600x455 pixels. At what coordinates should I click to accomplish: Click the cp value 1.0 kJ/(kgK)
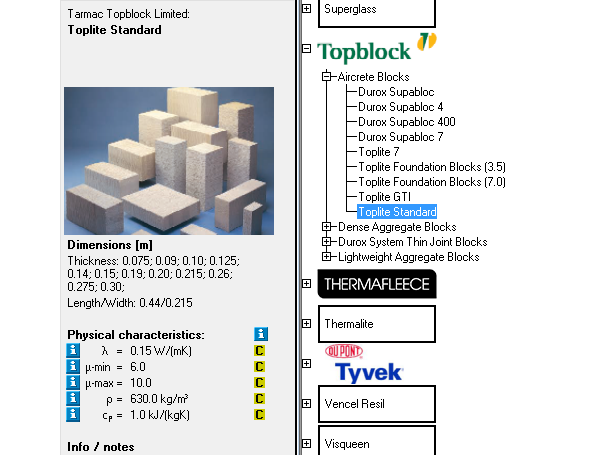point(160,415)
